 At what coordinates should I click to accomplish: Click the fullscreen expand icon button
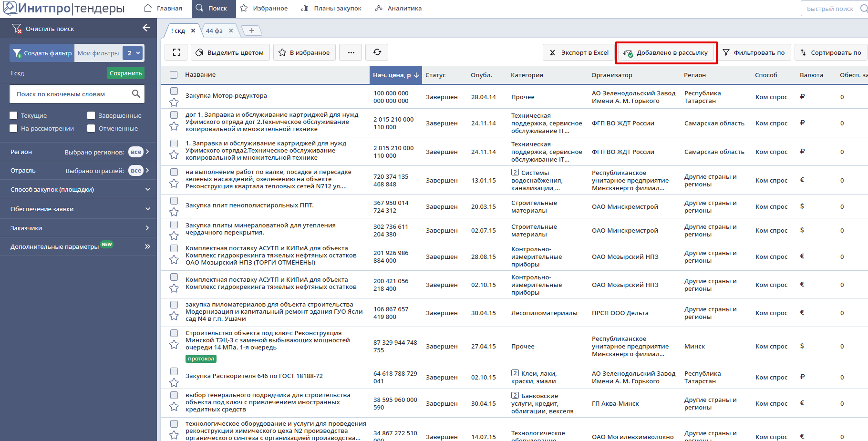176,52
